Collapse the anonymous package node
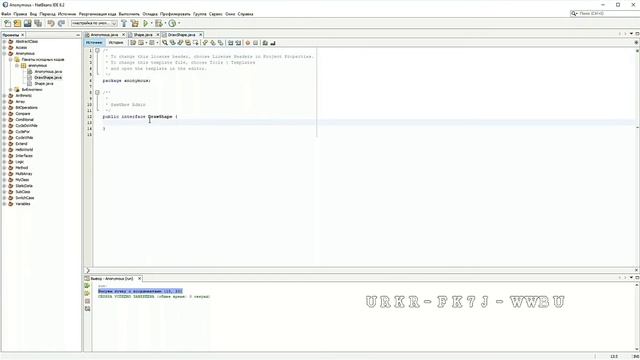 coord(17,66)
